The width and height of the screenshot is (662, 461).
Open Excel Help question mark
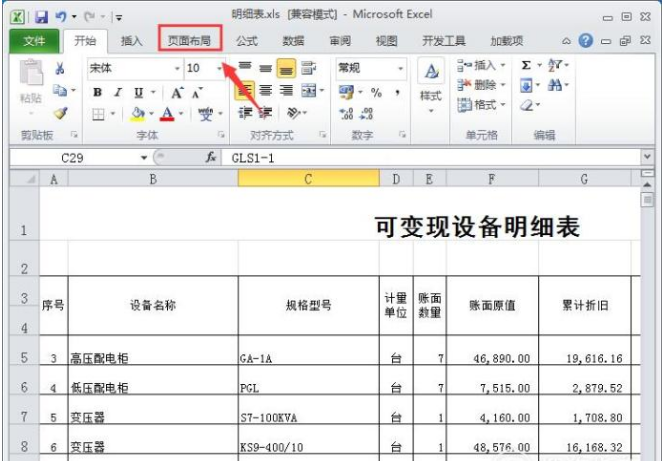tap(586, 41)
